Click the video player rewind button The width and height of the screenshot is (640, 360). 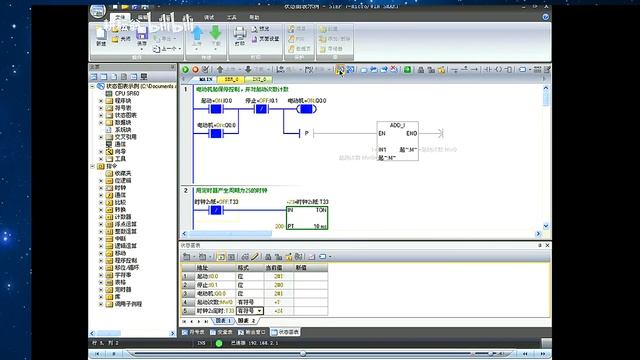[x=526, y=354]
